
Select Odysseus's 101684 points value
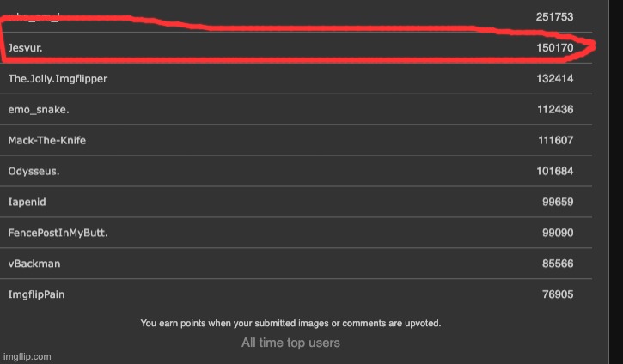coord(553,171)
